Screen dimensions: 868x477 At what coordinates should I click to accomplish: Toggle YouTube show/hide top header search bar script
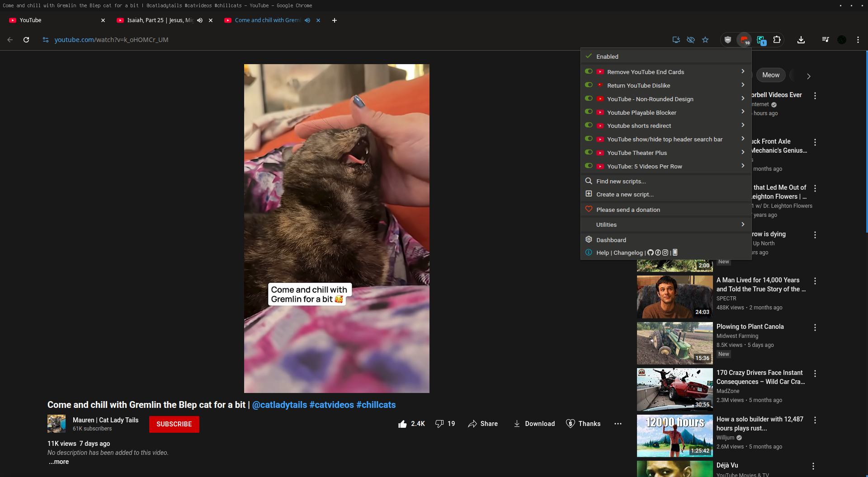pyautogui.click(x=589, y=139)
